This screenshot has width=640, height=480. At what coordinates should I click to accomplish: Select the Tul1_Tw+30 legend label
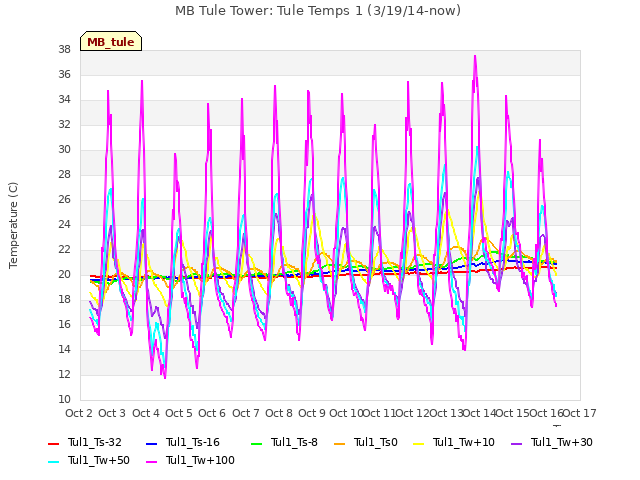point(562,442)
